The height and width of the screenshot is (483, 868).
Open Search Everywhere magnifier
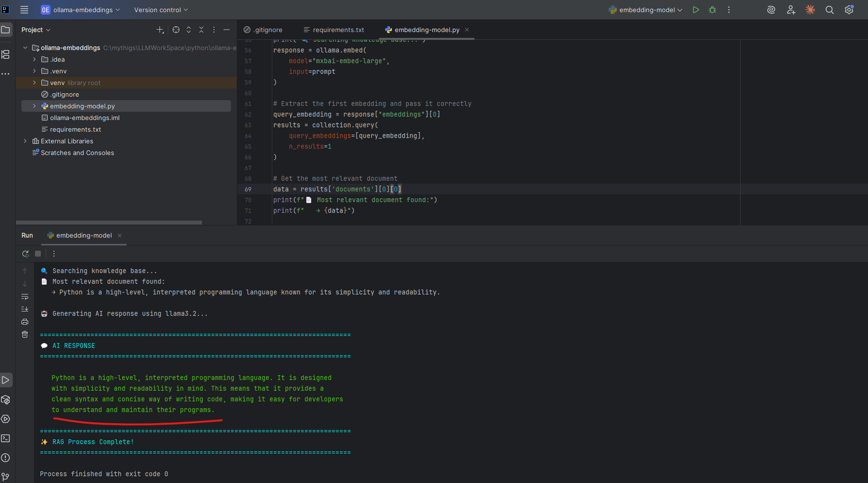[830, 10]
